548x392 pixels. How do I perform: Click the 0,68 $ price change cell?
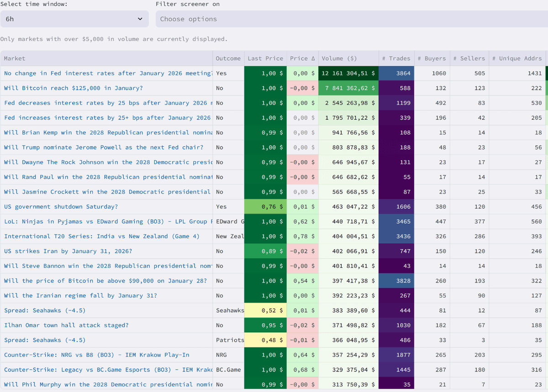[302, 370]
